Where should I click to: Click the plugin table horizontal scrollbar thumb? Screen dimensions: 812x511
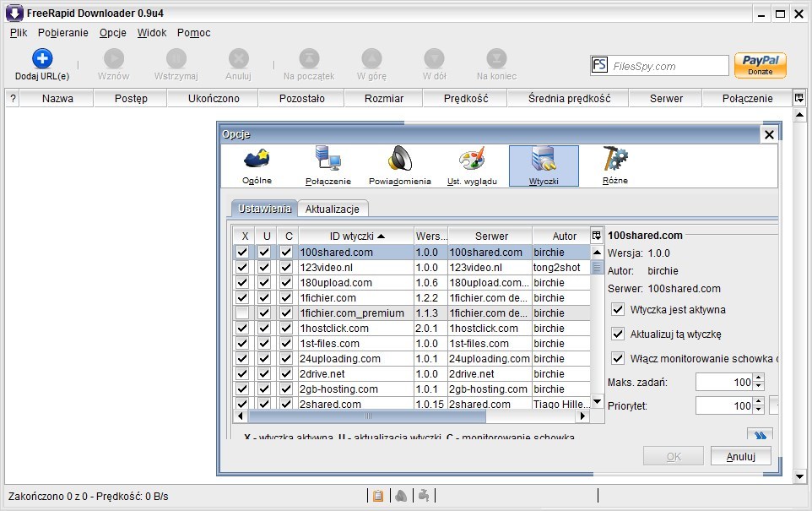click(x=368, y=416)
